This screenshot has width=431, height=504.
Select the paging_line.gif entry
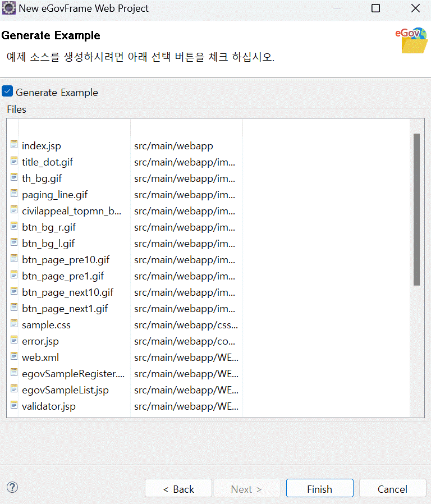(54, 195)
